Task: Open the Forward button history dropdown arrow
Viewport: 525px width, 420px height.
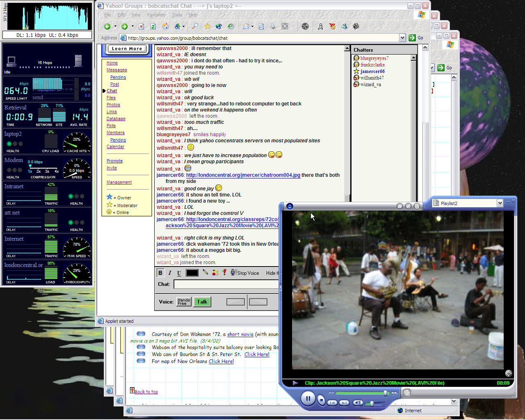Action: [x=132, y=26]
